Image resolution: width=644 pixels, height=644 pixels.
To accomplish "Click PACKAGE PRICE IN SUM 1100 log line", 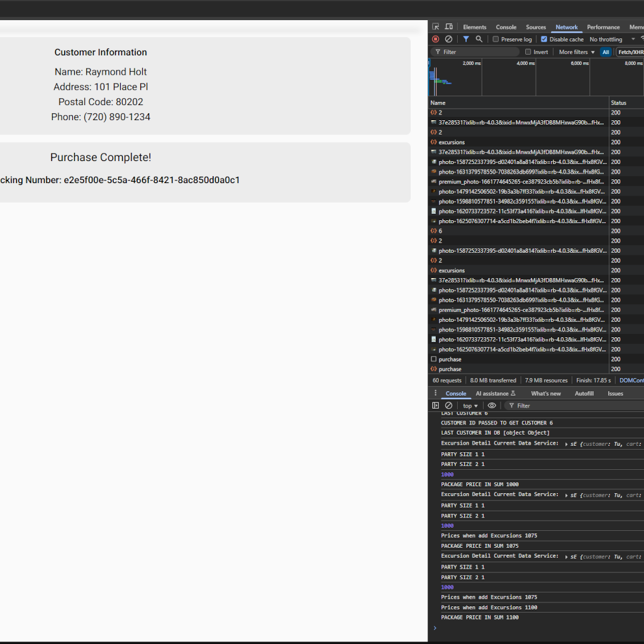I will point(480,618).
